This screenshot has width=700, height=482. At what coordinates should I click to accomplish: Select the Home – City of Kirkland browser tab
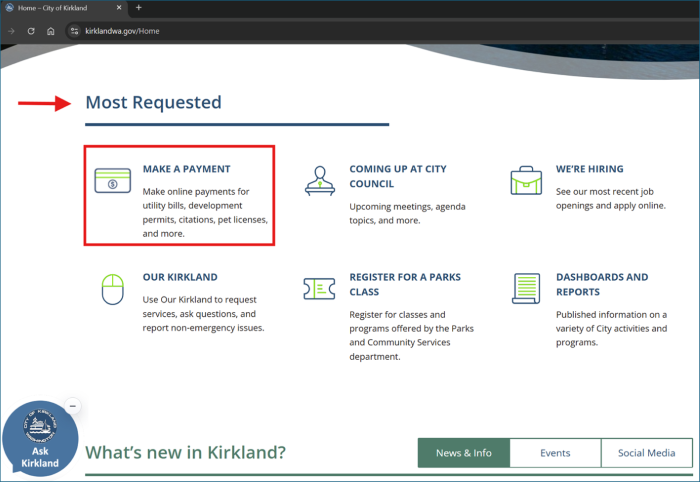point(63,8)
